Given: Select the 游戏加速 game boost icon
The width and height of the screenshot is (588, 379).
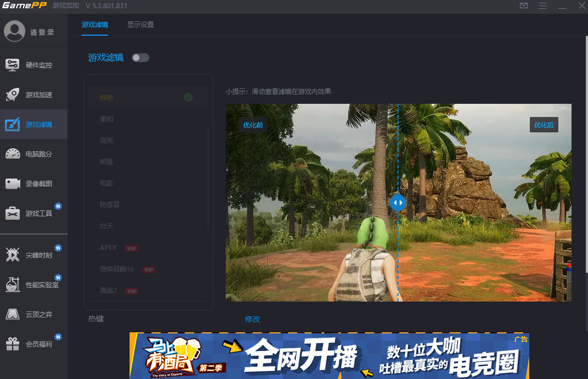Looking at the screenshot, I should pos(33,94).
